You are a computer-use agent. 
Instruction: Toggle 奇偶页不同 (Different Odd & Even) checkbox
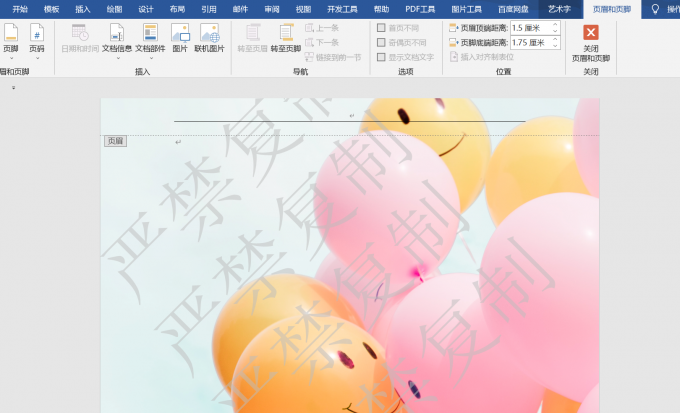tap(381, 43)
